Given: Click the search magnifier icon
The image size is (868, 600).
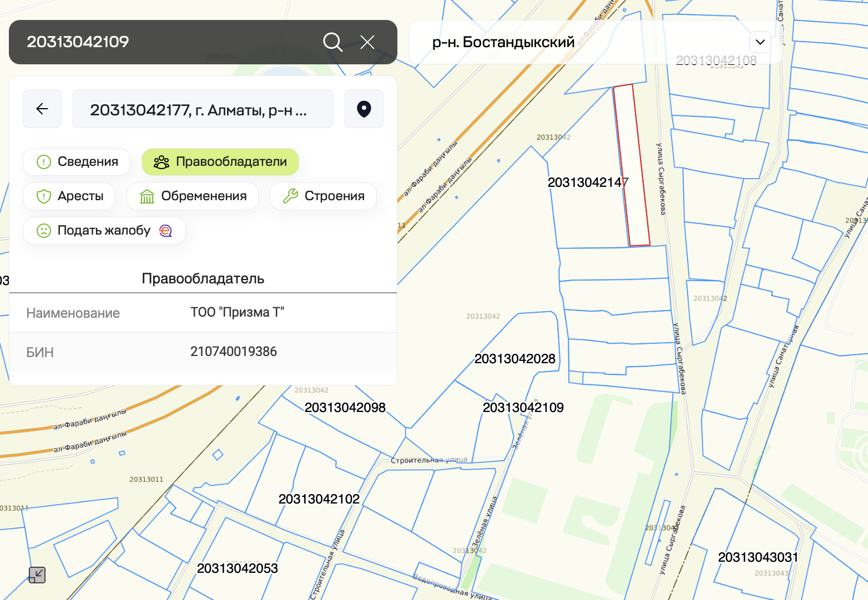Looking at the screenshot, I should pyautogui.click(x=332, y=42).
